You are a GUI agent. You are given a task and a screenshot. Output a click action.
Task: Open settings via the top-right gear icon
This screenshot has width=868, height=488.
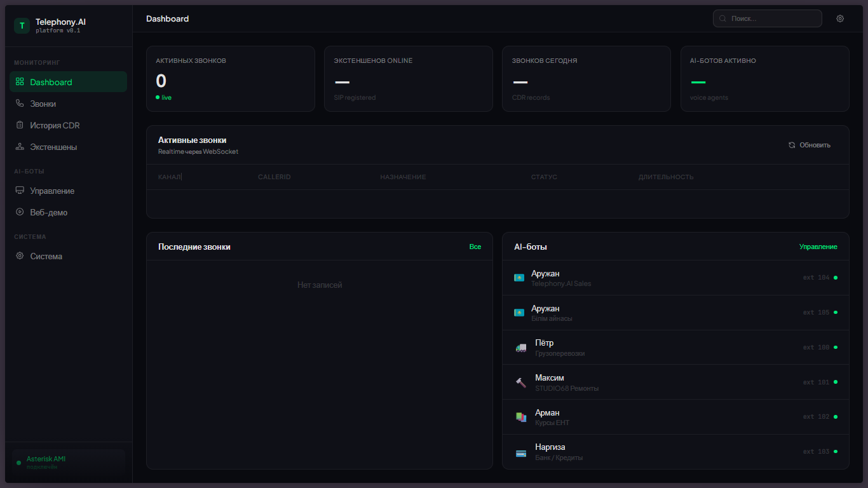coord(840,18)
